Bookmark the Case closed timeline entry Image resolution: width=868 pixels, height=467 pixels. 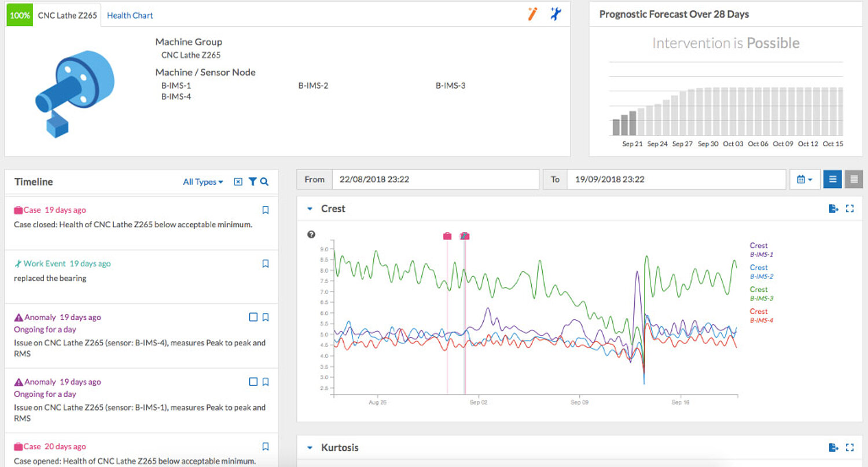point(266,210)
